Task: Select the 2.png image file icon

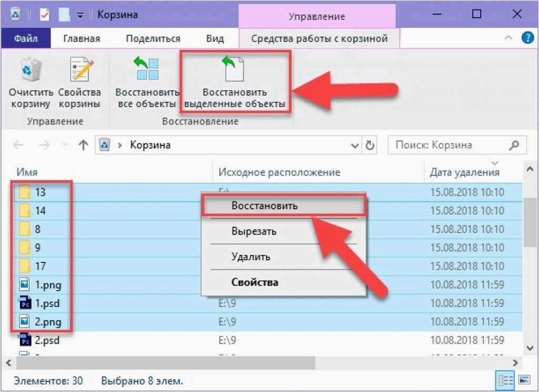Action: coord(24,322)
